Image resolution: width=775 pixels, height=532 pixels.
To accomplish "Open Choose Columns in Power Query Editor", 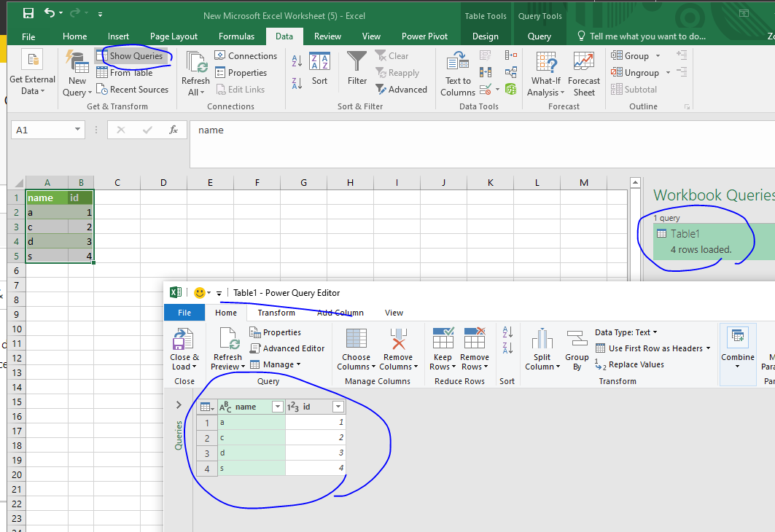I will (356, 349).
